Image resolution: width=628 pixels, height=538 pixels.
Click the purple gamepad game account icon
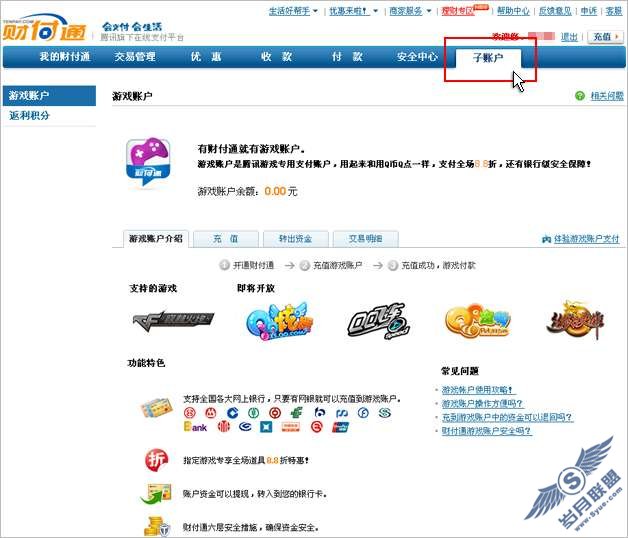[148, 162]
